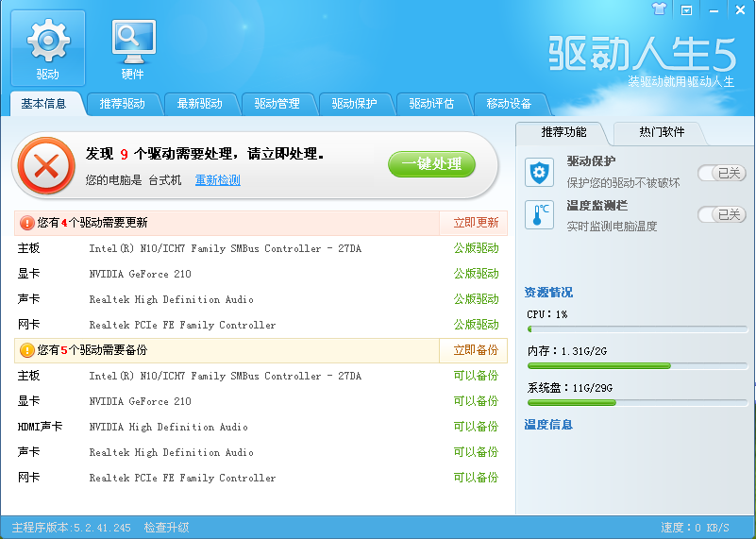Click the red X error status icon

tap(46, 166)
